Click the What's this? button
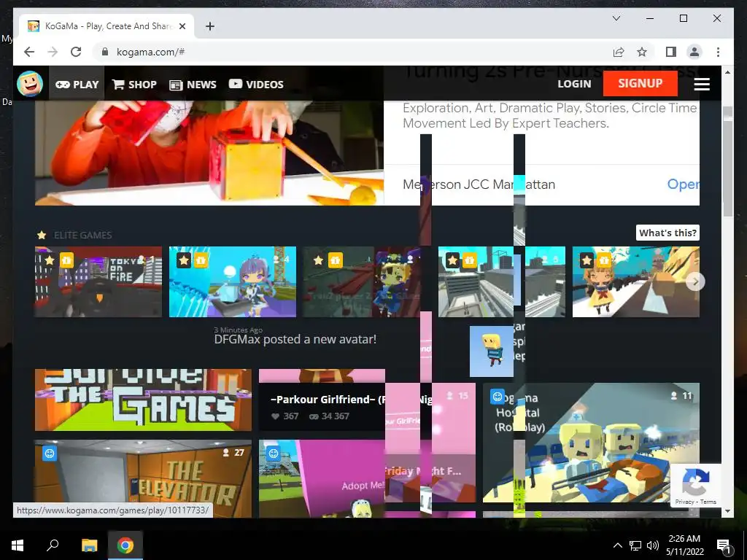The width and height of the screenshot is (747, 560). [667, 233]
